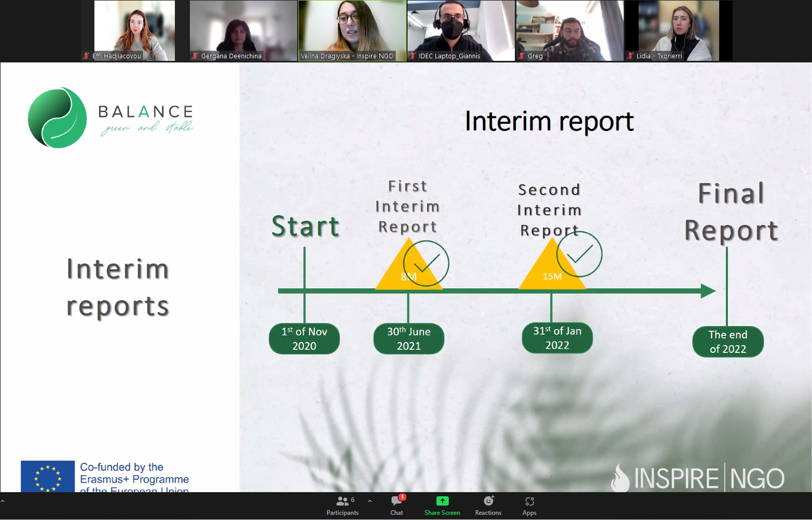The height and width of the screenshot is (520, 812).
Task: Click the '1st of Nov 2020' label
Action: tap(304, 338)
